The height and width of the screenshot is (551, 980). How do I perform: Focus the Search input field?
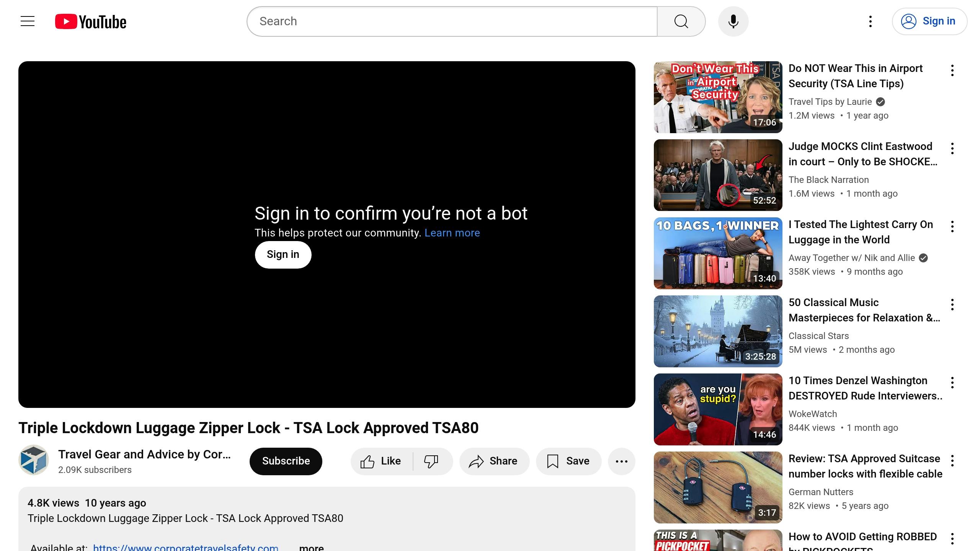tap(452, 21)
